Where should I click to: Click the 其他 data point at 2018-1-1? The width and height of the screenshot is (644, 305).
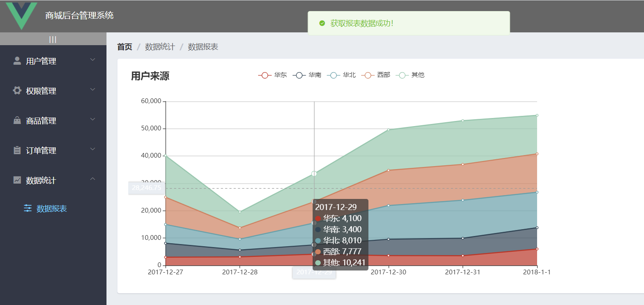537,115
